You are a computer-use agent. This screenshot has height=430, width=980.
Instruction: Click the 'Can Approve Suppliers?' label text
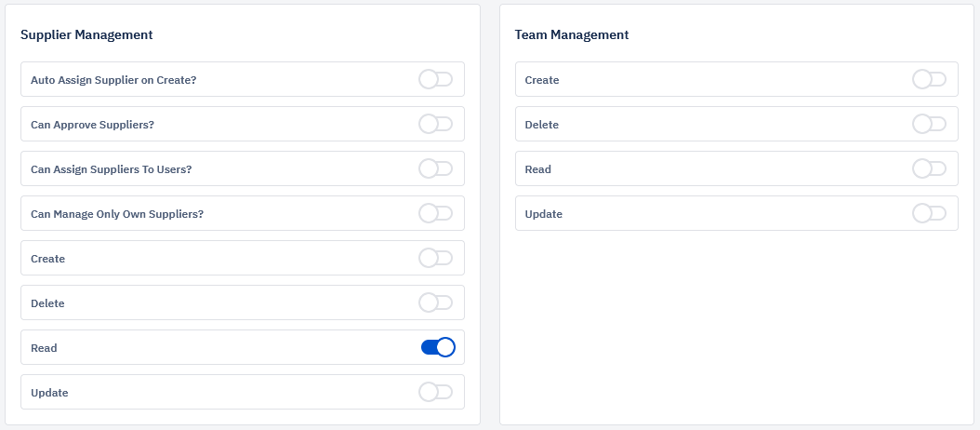92,125
